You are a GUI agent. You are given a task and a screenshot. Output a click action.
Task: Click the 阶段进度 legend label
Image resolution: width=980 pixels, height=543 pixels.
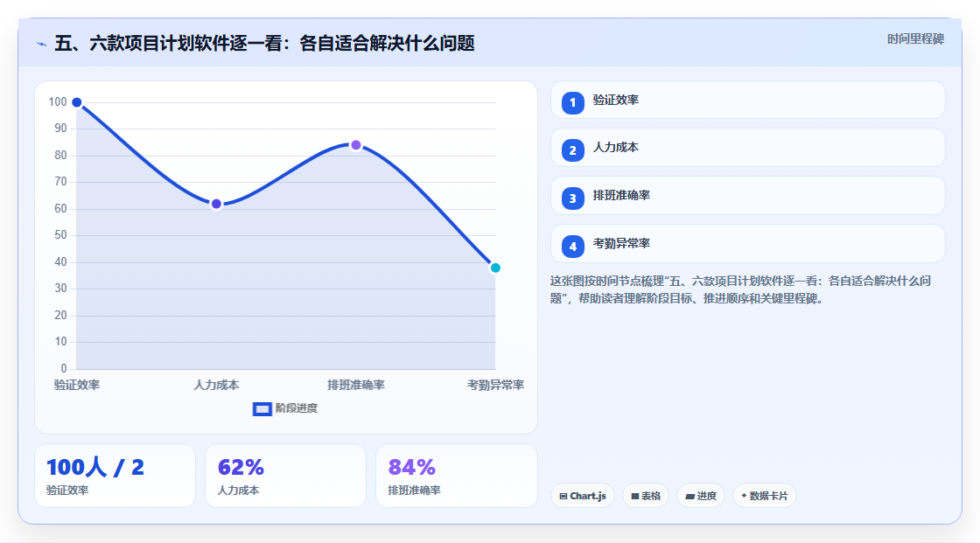[x=297, y=408]
